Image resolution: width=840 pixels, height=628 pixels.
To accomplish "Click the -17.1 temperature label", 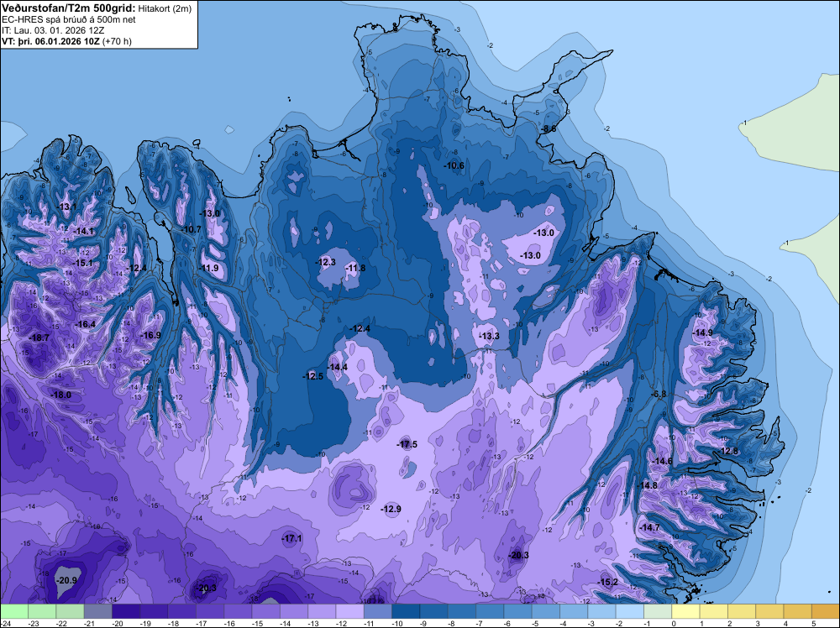I will [292, 539].
